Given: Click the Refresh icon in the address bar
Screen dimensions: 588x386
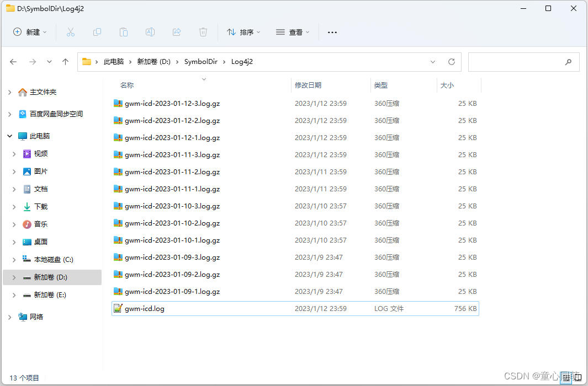Looking at the screenshot, I should coord(451,62).
